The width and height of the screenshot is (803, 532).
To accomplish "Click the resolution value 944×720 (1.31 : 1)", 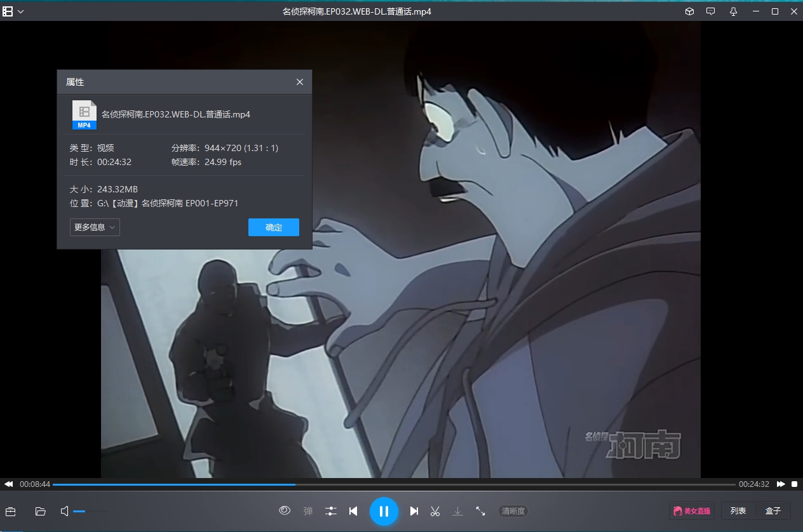I will (241, 148).
